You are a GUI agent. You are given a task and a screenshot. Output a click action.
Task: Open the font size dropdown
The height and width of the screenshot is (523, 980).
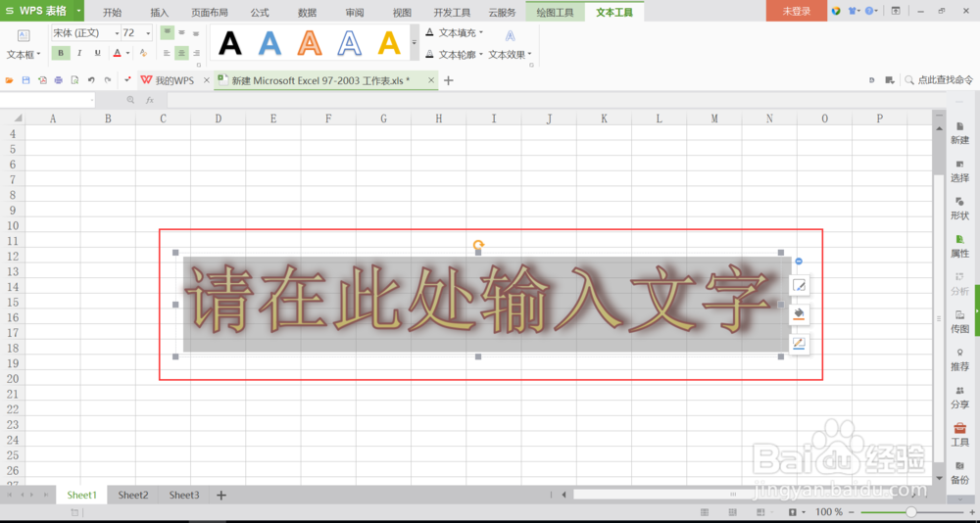(148, 33)
